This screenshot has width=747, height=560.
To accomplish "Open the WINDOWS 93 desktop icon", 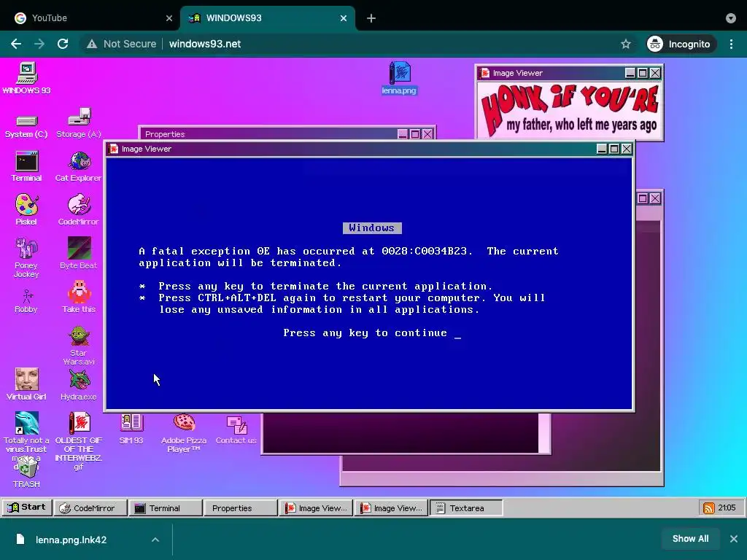I will (27, 78).
